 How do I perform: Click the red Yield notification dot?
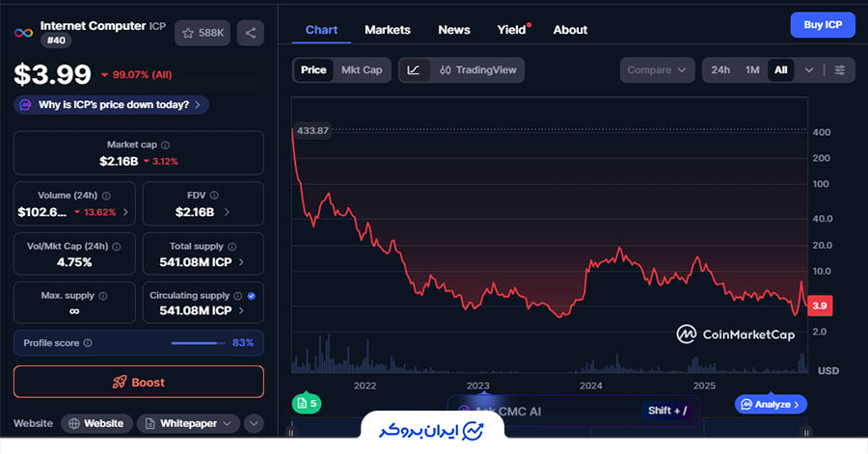(529, 25)
